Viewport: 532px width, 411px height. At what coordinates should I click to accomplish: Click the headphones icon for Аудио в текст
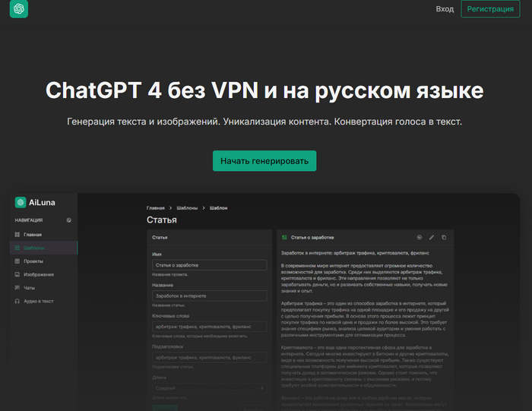(x=17, y=301)
